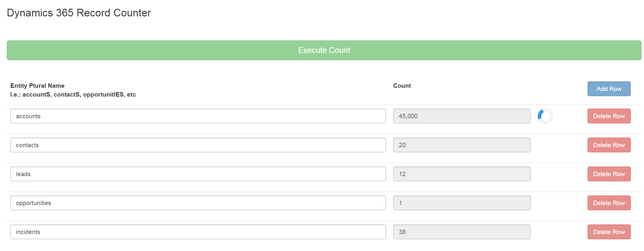Image resolution: width=644 pixels, height=251 pixels.
Task: Click the opportunities count field showing 1
Action: click(462, 203)
